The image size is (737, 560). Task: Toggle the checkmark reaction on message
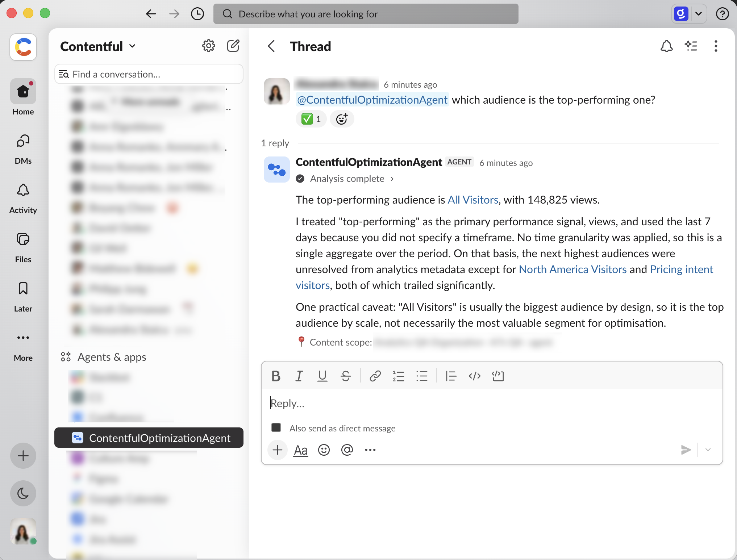(311, 119)
